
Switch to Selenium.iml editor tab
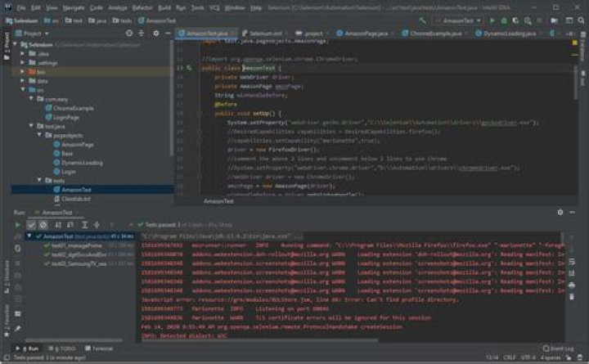pos(263,34)
